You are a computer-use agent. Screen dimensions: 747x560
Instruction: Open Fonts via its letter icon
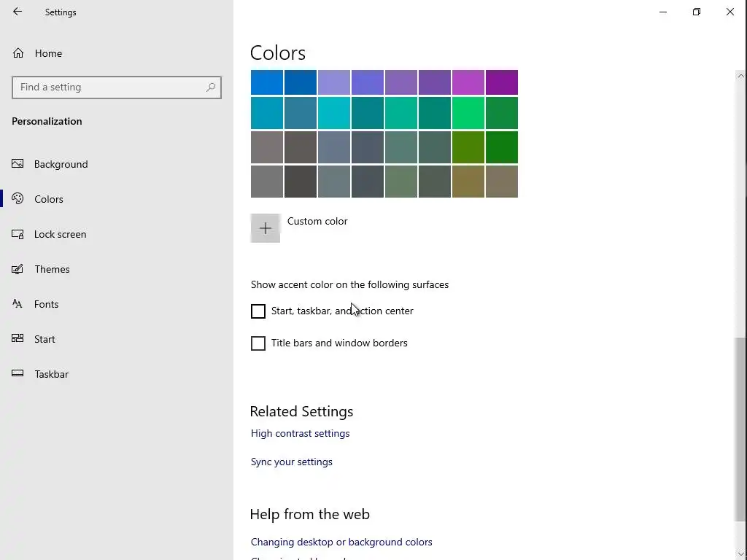(18, 304)
